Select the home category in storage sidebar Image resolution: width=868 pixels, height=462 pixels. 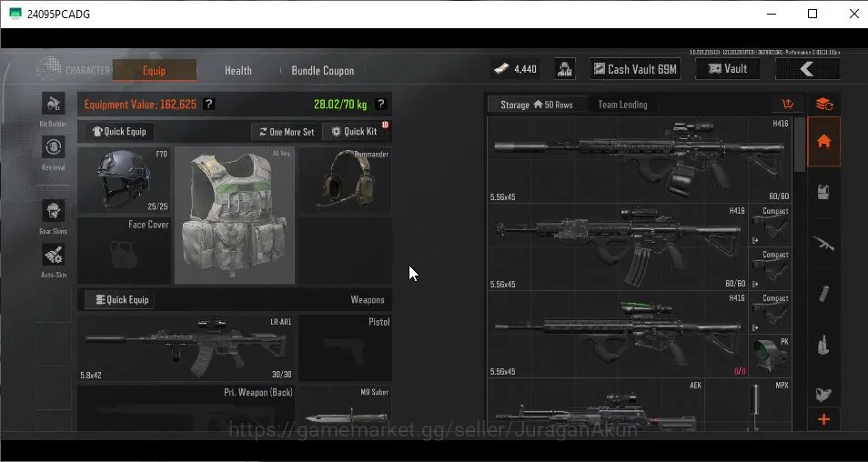coord(823,141)
